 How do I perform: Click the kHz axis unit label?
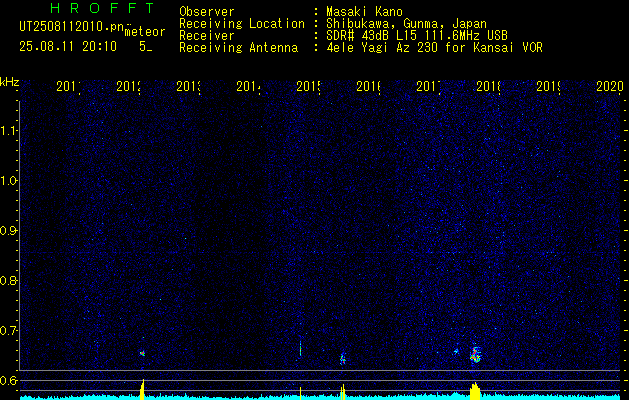point(9,82)
